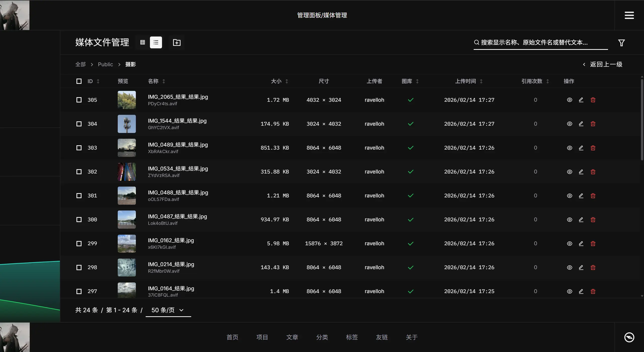
Task: Open the 50 条/页 page size dropdown
Action: [x=168, y=310]
